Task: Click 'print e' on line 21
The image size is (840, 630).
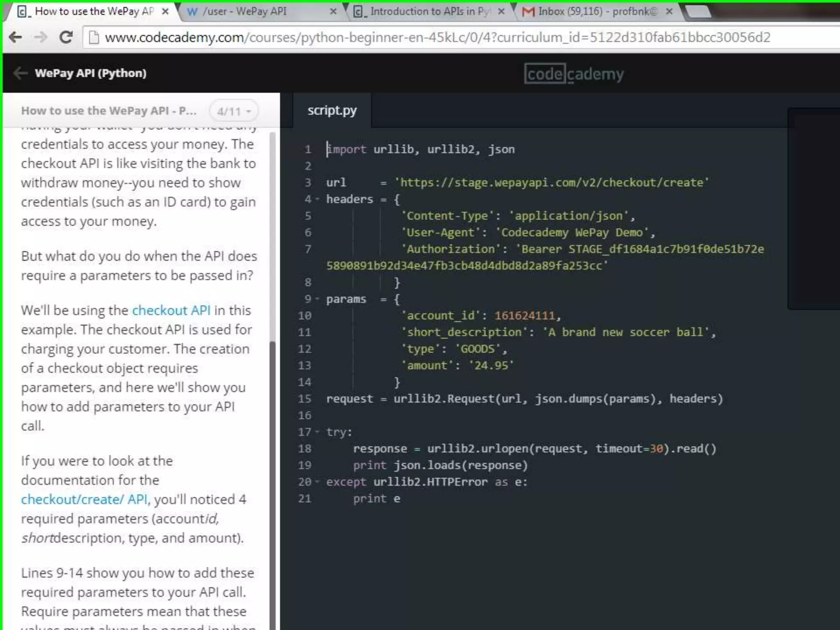Action: [x=377, y=499]
